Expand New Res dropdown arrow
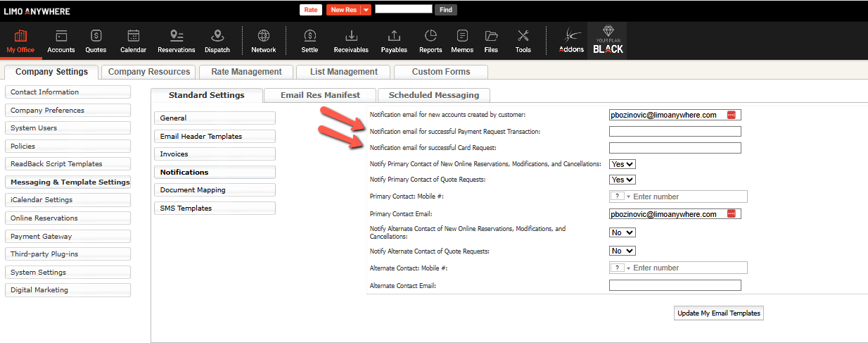Screen dimensions: 868x343 [x=366, y=10]
